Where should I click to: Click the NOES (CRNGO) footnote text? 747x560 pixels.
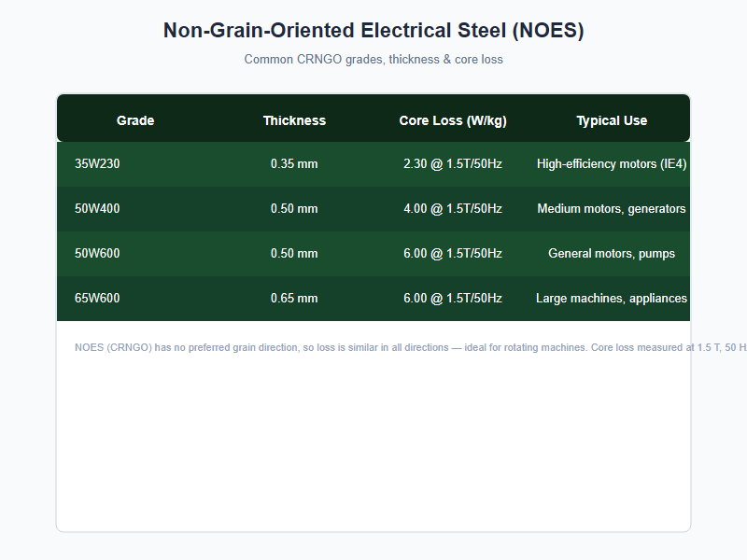click(411, 347)
